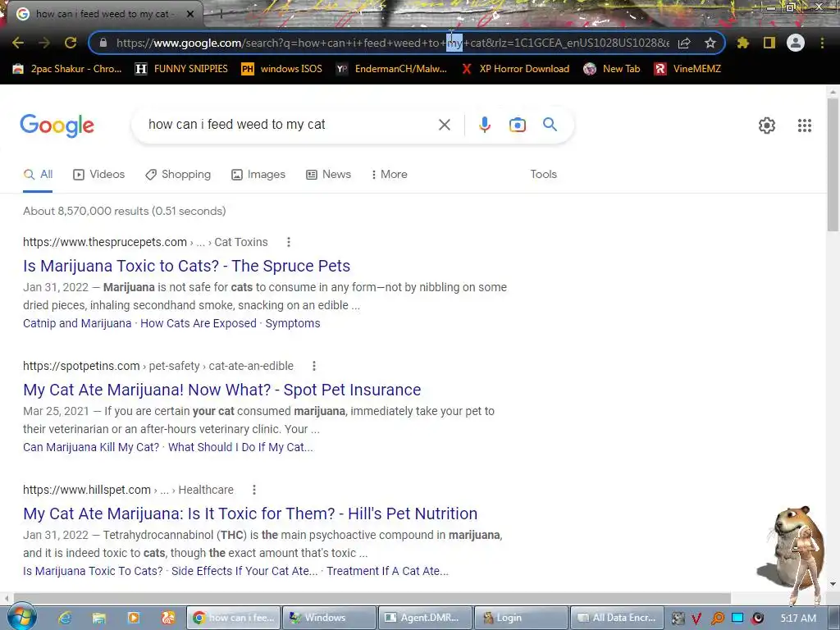Launch Internet Explorer from the taskbar

pos(65,618)
